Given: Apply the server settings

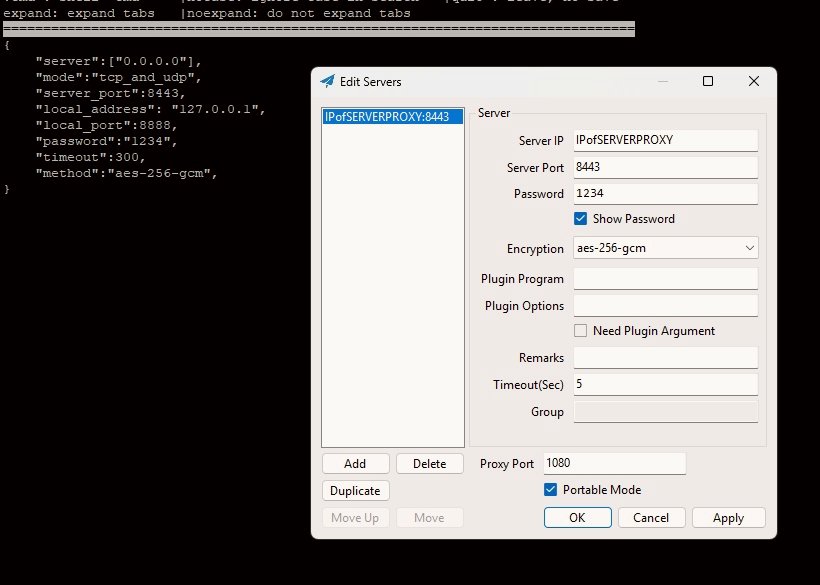Looking at the screenshot, I should (x=728, y=518).
